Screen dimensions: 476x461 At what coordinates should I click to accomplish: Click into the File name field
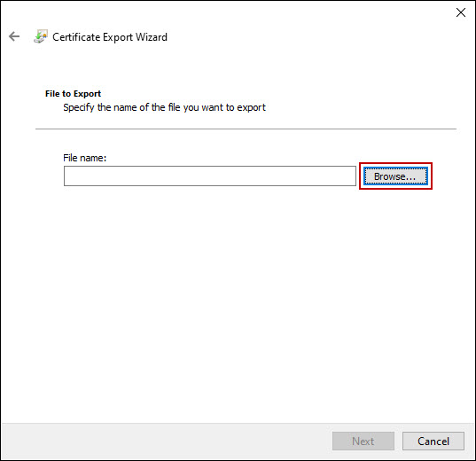tap(210, 176)
